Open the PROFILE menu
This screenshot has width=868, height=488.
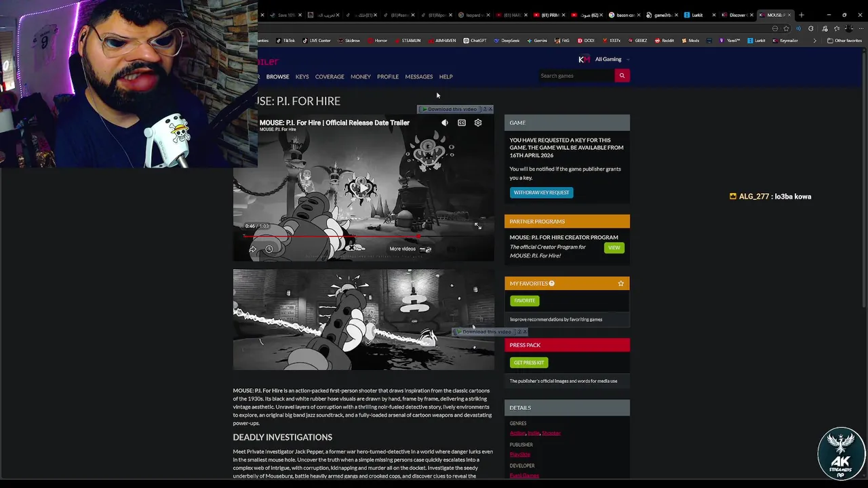388,77
